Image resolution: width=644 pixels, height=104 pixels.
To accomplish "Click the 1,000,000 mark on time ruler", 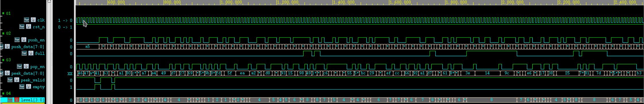I will pyautogui.click(x=231, y=2).
